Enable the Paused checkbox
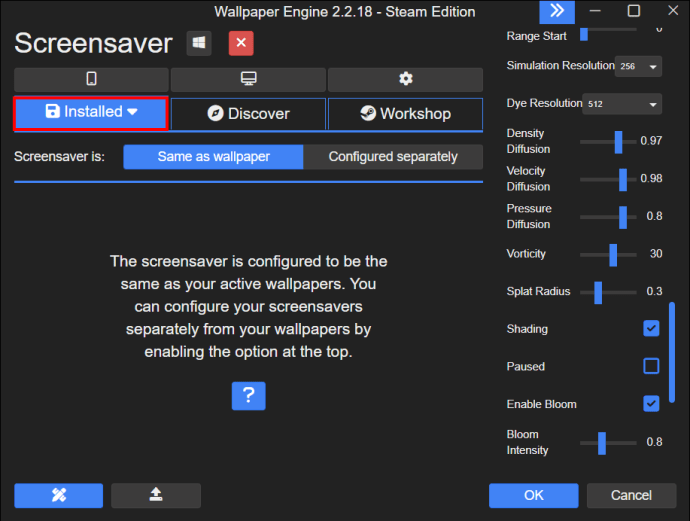 pyautogui.click(x=651, y=366)
